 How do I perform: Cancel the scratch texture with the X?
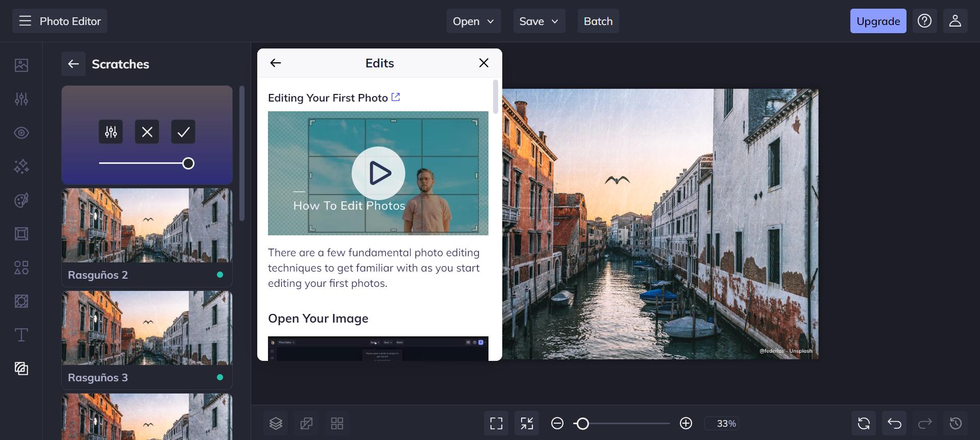point(147,132)
